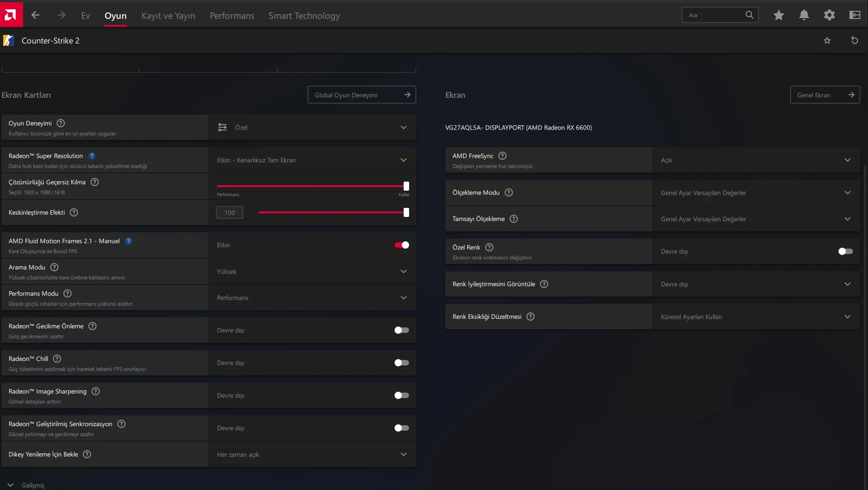Open the Kayıt ve Yayın tab

pyautogui.click(x=168, y=16)
